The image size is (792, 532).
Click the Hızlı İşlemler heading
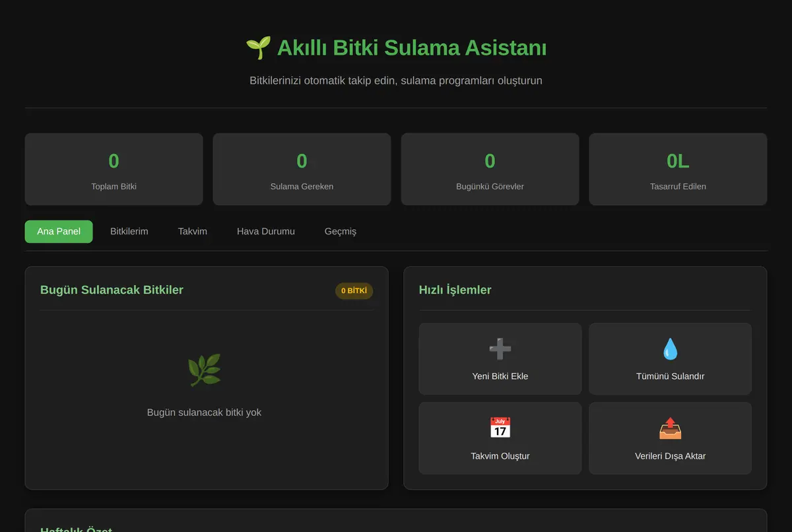coord(455,290)
